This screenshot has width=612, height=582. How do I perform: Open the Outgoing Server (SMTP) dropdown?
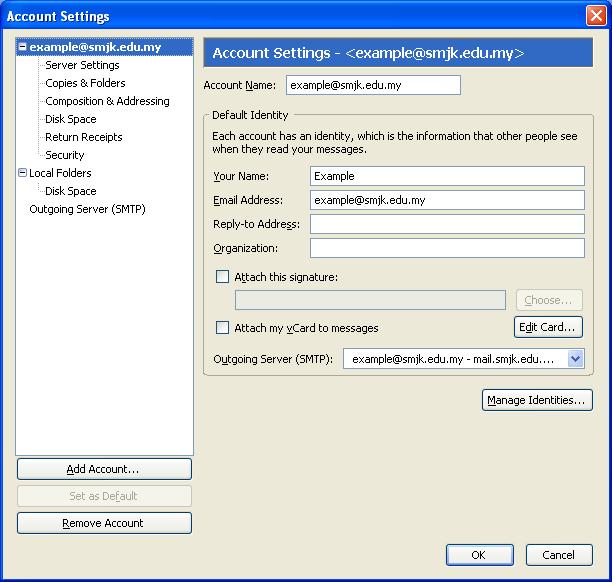[464, 359]
